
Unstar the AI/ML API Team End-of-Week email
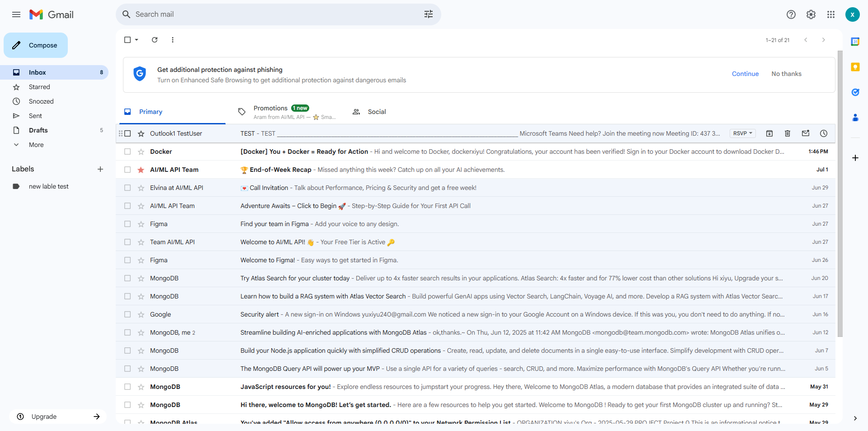coord(141,170)
